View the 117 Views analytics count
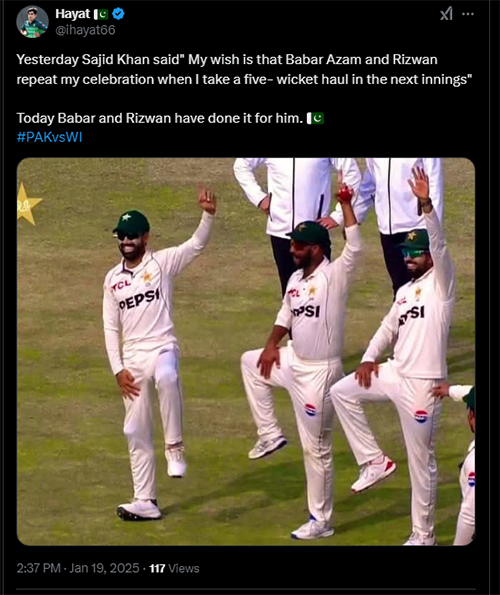Image resolution: width=500 pixels, height=595 pixels. 174,568
